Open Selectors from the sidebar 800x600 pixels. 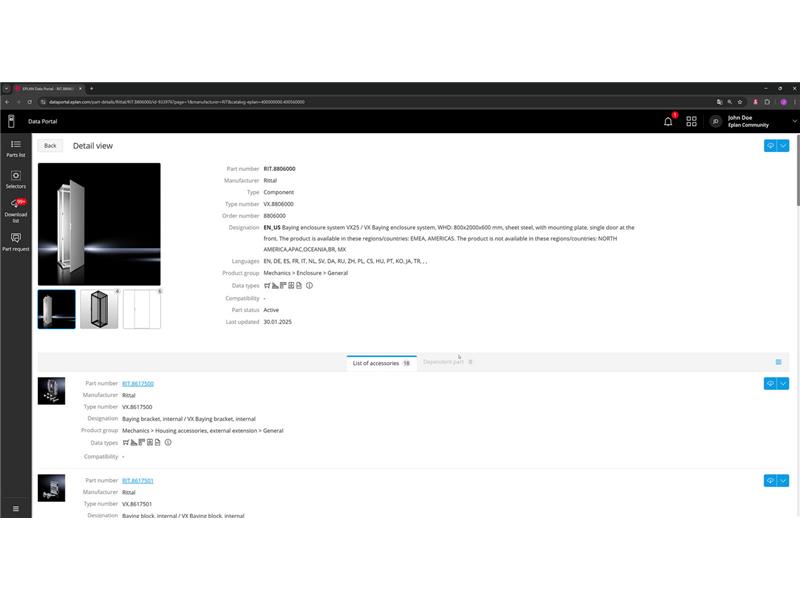tap(16, 180)
